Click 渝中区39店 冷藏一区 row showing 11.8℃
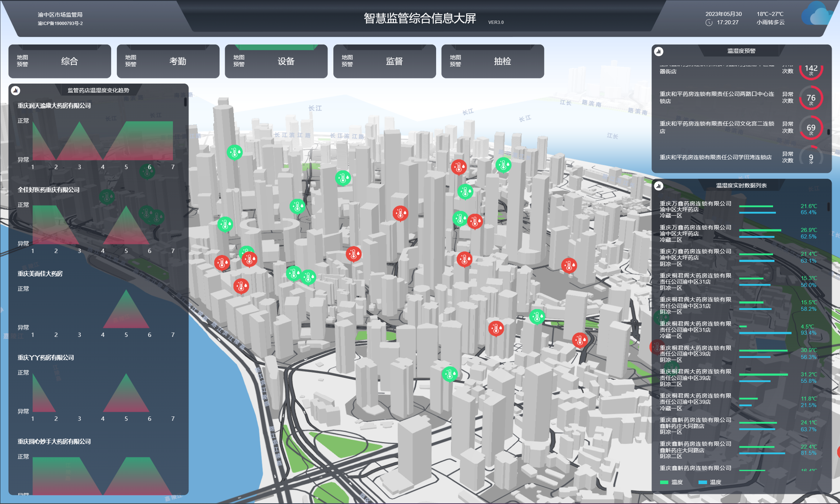 738,402
